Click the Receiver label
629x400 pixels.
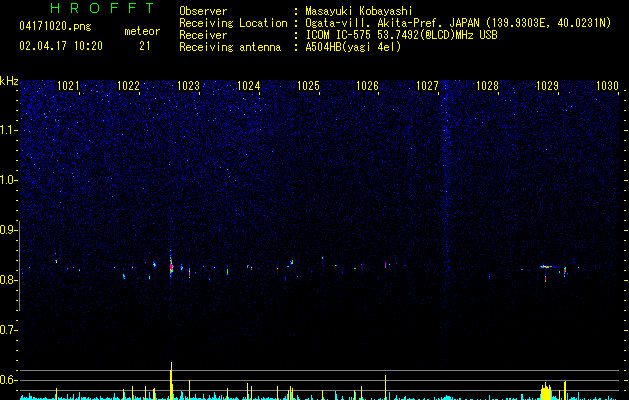click(x=203, y=35)
